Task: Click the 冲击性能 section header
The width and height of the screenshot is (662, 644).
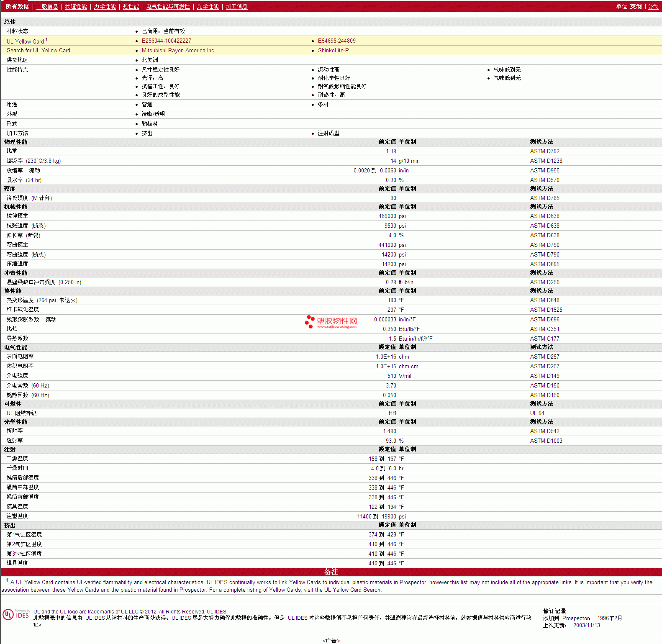Action: [15, 273]
